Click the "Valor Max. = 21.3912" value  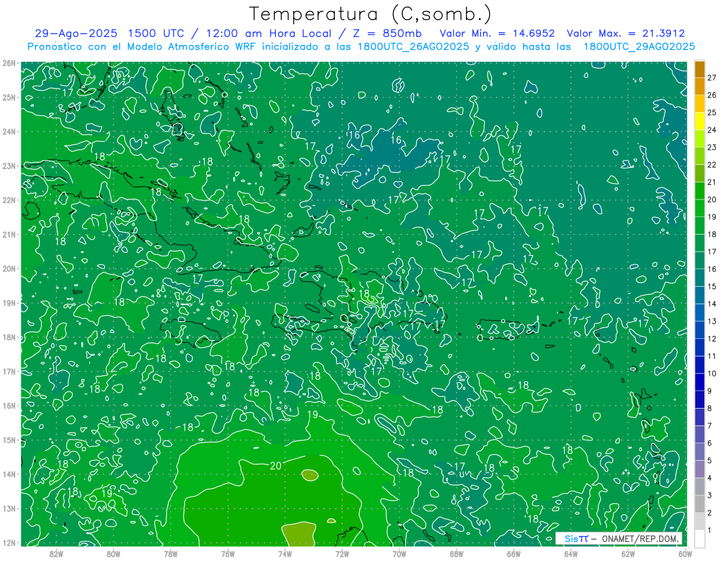coord(625,33)
